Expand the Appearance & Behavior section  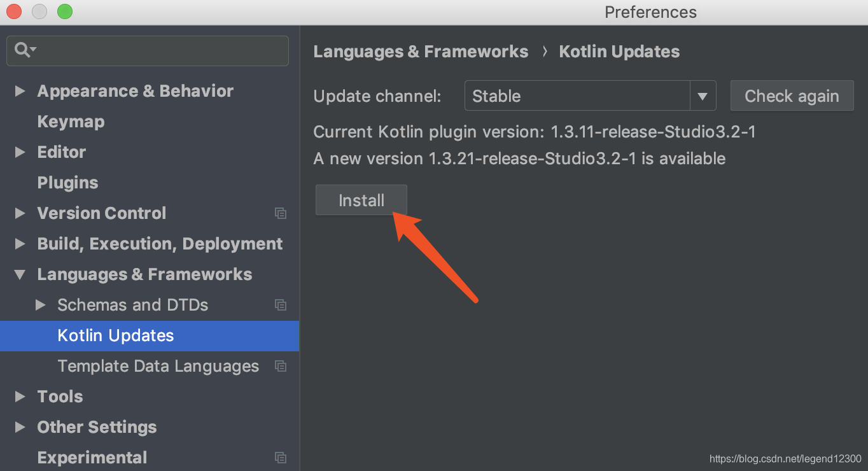tap(20, 91)
